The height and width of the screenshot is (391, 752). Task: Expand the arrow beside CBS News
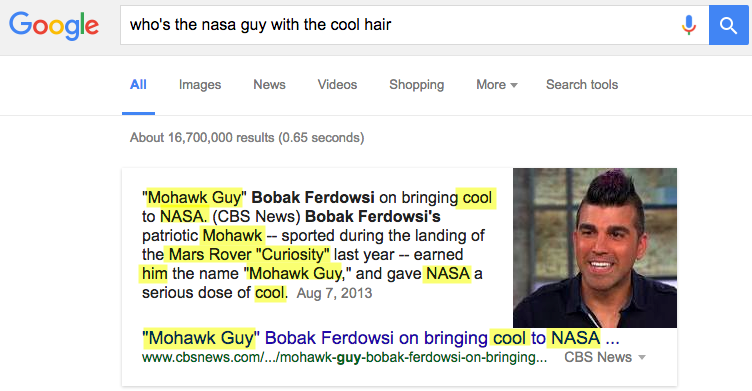coord(642,357)
